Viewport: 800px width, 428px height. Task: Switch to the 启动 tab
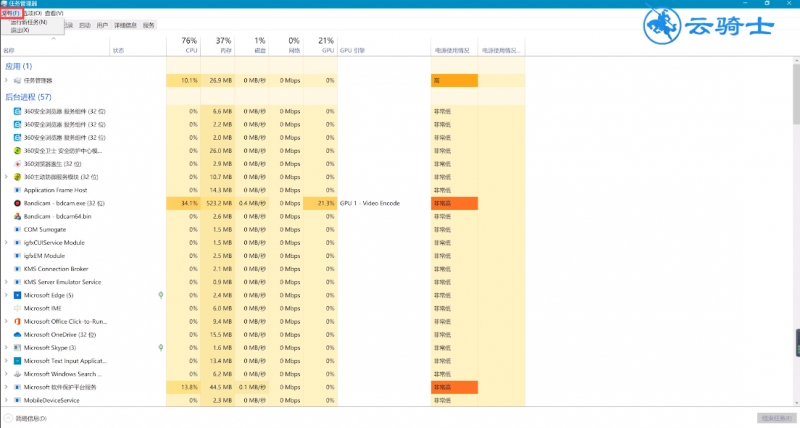pos(85,25)
